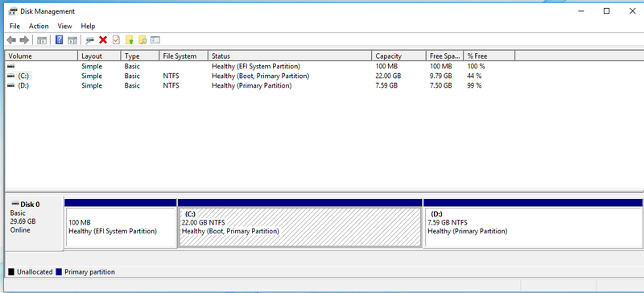Select the drive icon of the (D:) volume row
Viewport: 644px width, 293px height.
coord(11,86)
